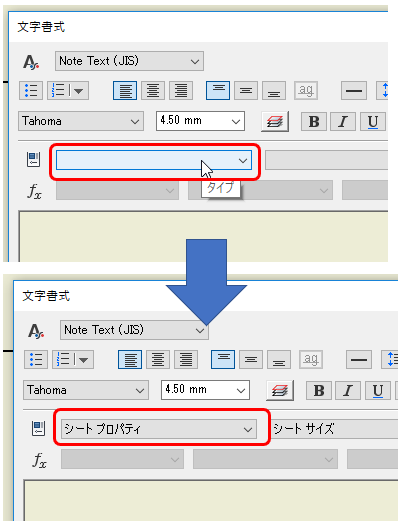
Task: Open Tahoma font dropdown in upper dialog
Action: (81, 121)
